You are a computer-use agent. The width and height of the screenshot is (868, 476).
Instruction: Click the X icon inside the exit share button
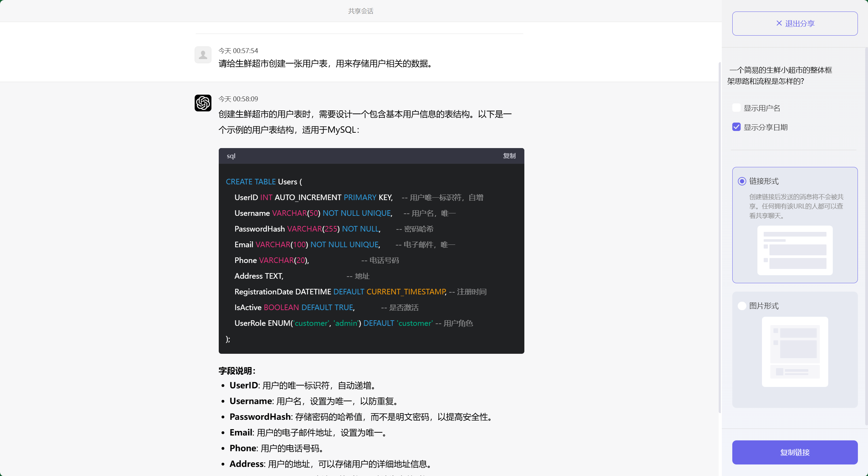pyautogui.click(x=779, y=23)
